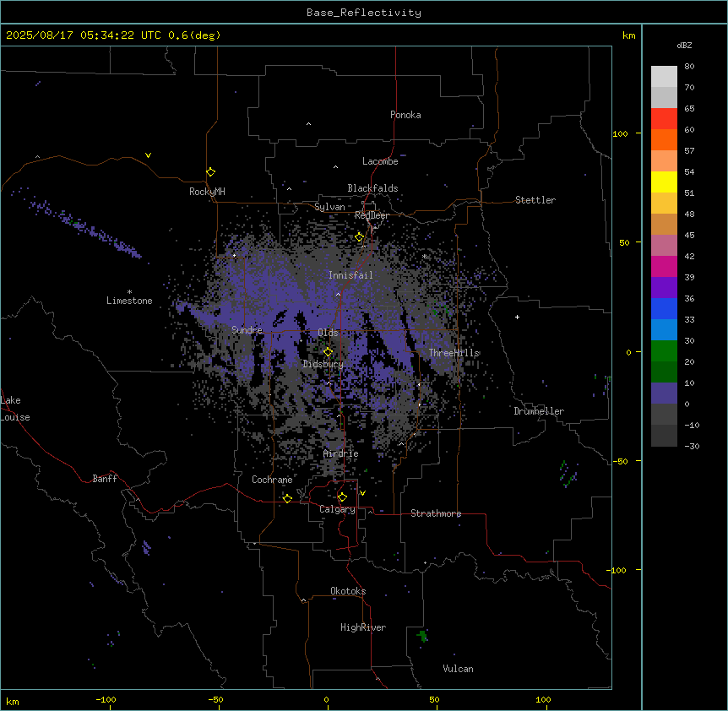Click the asterisk marker above Limestone
The height and width of the screenshot is (711, 728).
tap(129, 291)
